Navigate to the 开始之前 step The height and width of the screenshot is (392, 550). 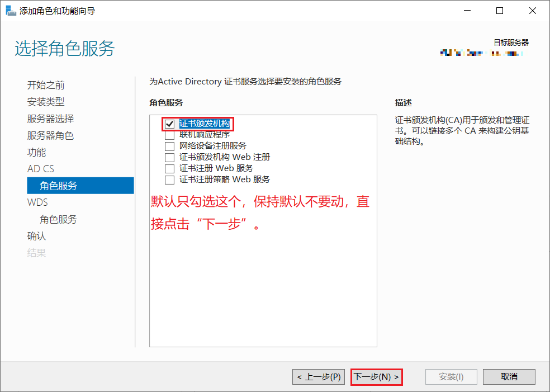click(46, 85)
